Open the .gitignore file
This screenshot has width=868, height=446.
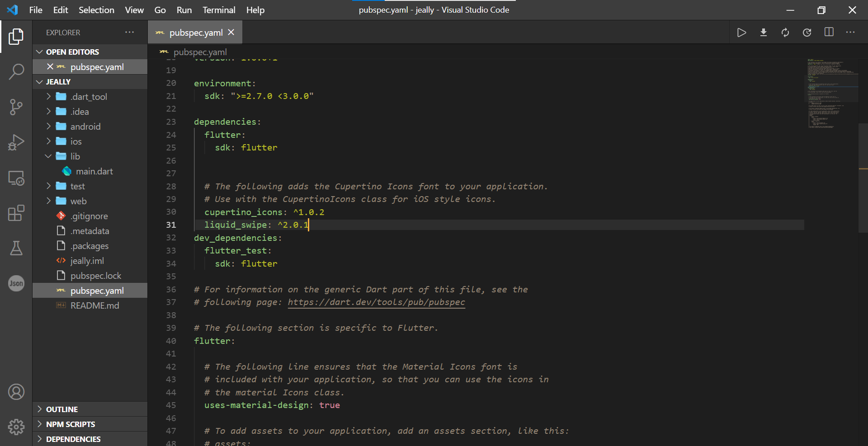coord(90,216)
